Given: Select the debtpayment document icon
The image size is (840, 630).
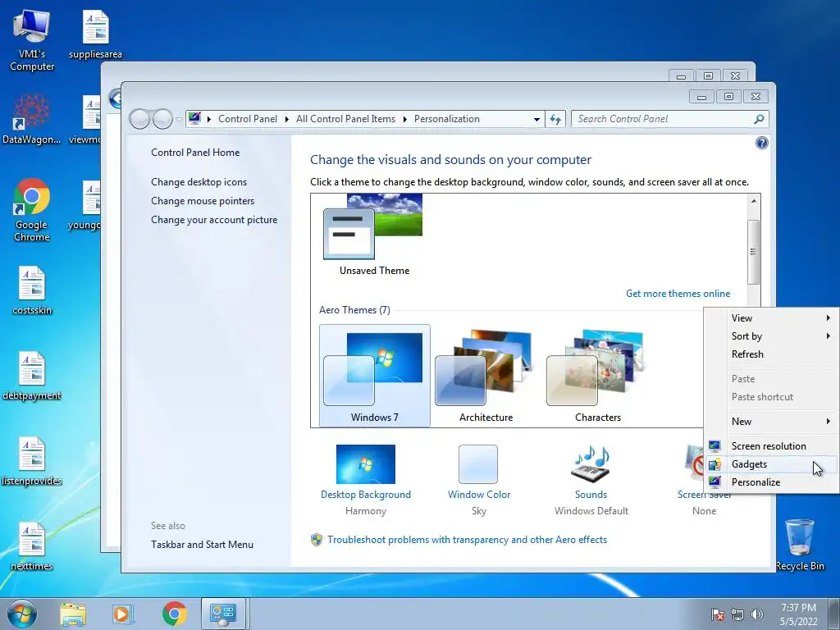Looking at the screenshot, I should pos(32,375).
